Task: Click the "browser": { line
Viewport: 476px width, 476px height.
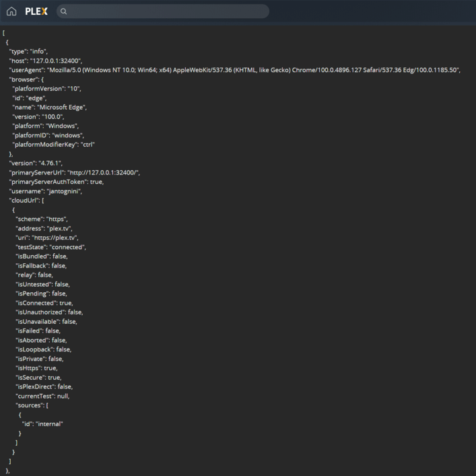Action: 26,79
